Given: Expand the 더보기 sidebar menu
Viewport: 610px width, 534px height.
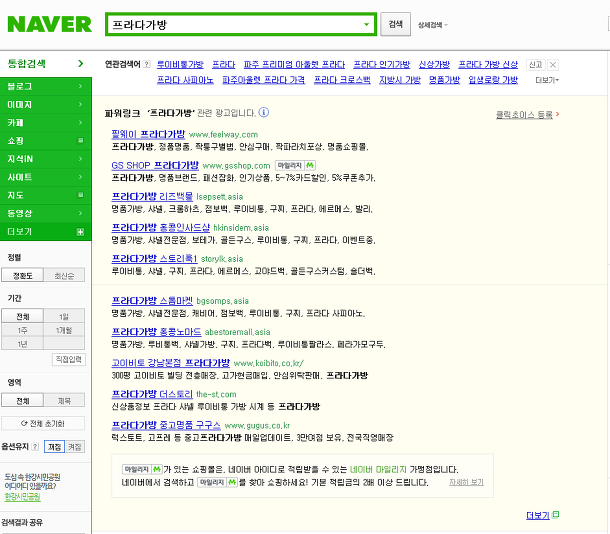Looking at the screenshot, I should (46, 231).
